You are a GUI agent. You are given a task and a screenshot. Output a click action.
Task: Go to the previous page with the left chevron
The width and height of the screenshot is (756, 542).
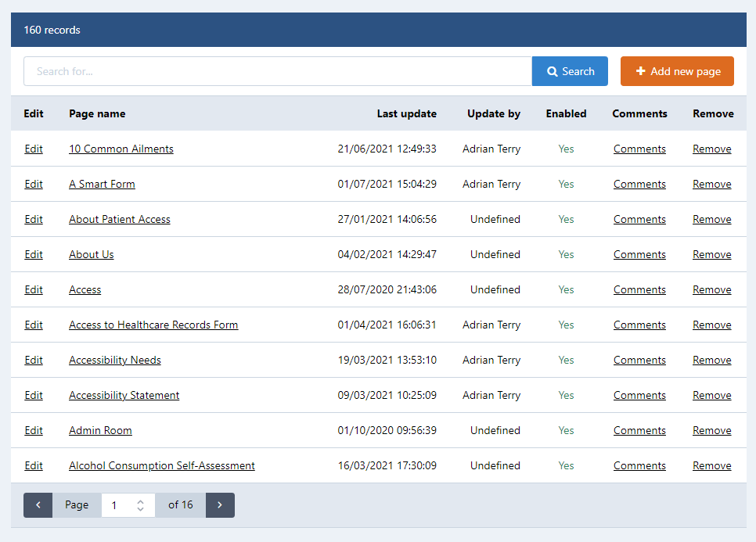(38, 505)
